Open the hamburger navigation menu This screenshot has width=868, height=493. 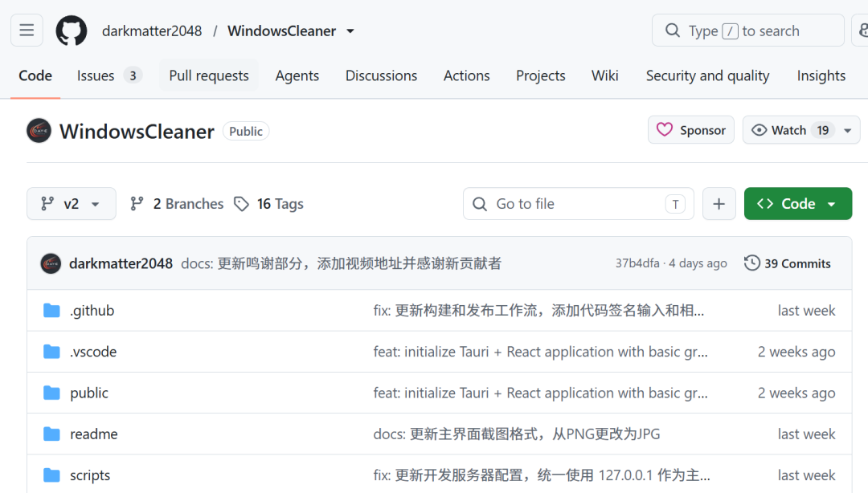27,31
